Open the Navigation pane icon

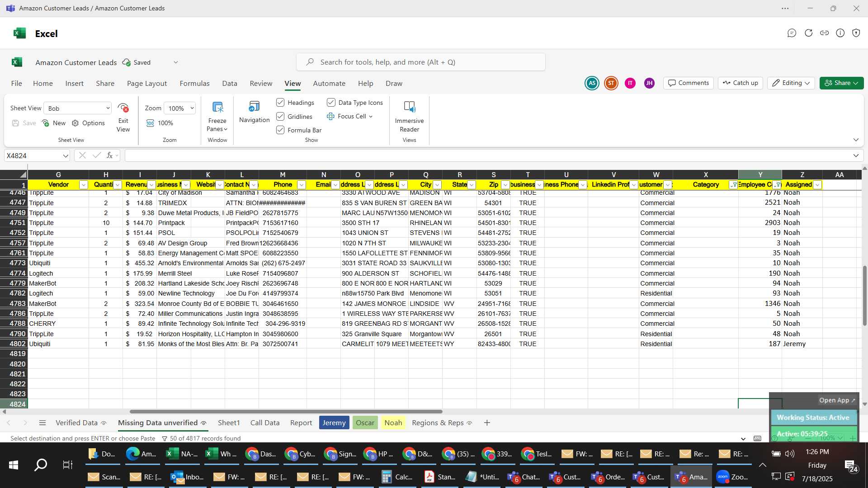(x=254, y=107)
